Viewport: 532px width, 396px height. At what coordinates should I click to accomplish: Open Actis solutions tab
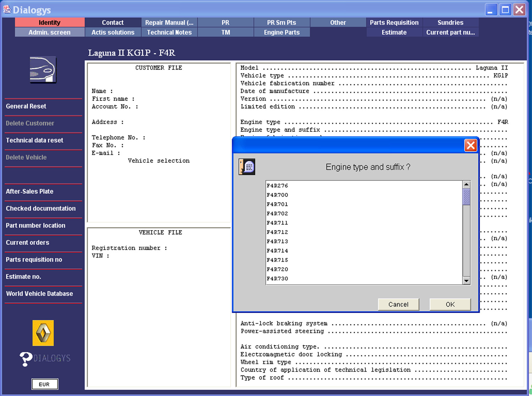(113, 32)
